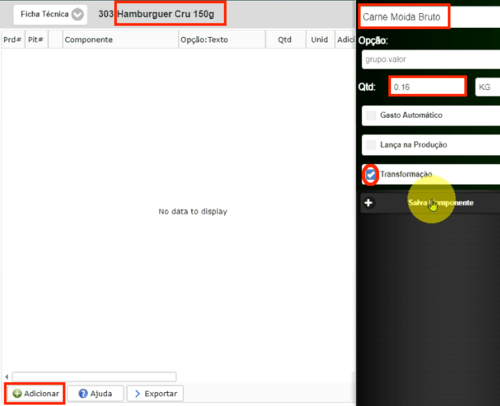Click the plus icon beside Salva Componente
500x406 pixels.
pyautogui.click(x=368, y=203)
